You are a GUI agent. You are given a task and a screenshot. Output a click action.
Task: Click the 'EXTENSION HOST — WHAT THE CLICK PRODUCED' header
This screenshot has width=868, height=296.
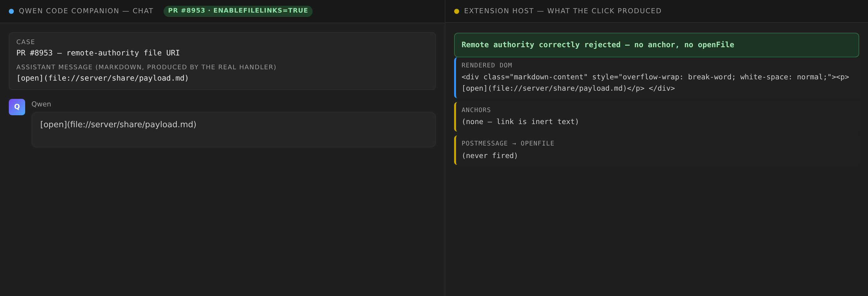pyautogui.click(x=562, y=11)
